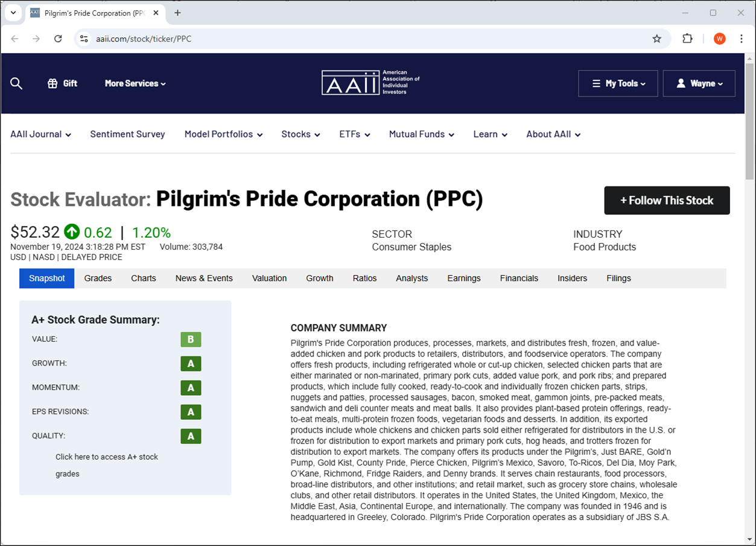
Task: Switch to the Insiders tab
Action: tap(572, 278)
